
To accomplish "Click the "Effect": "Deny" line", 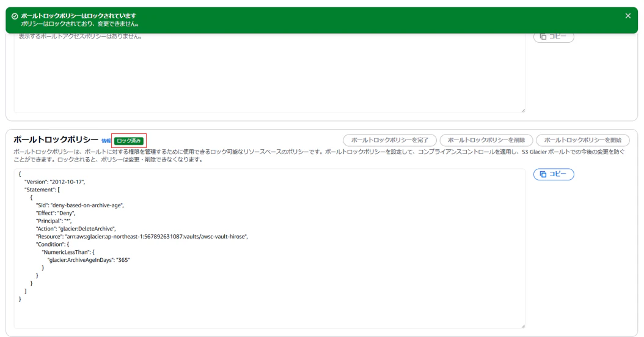I will pyautogui.click(x=56, y=213).
